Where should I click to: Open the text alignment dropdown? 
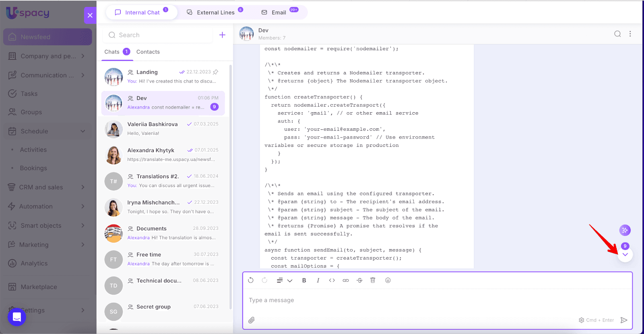pos(284,280)
